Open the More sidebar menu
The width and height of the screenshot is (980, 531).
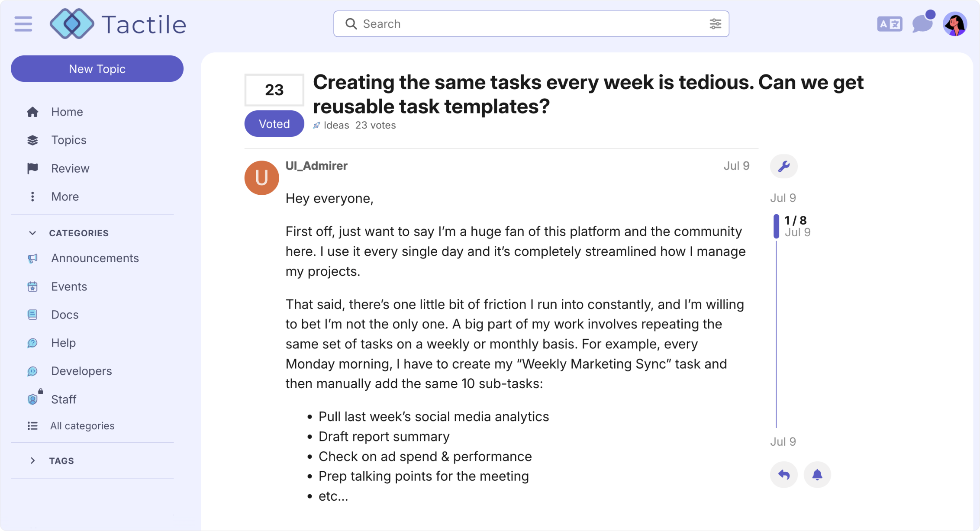pos(64,196)
